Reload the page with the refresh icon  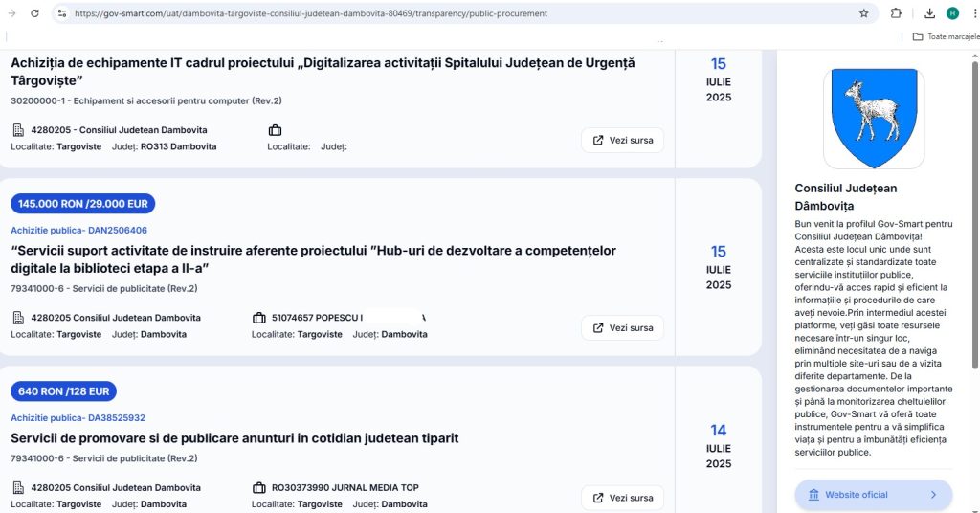35,13
